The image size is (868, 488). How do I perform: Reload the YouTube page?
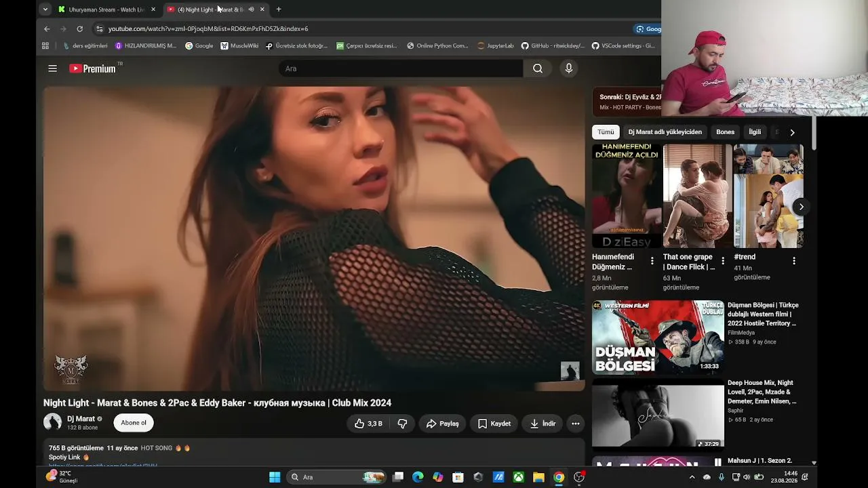[x=79, y=29]
